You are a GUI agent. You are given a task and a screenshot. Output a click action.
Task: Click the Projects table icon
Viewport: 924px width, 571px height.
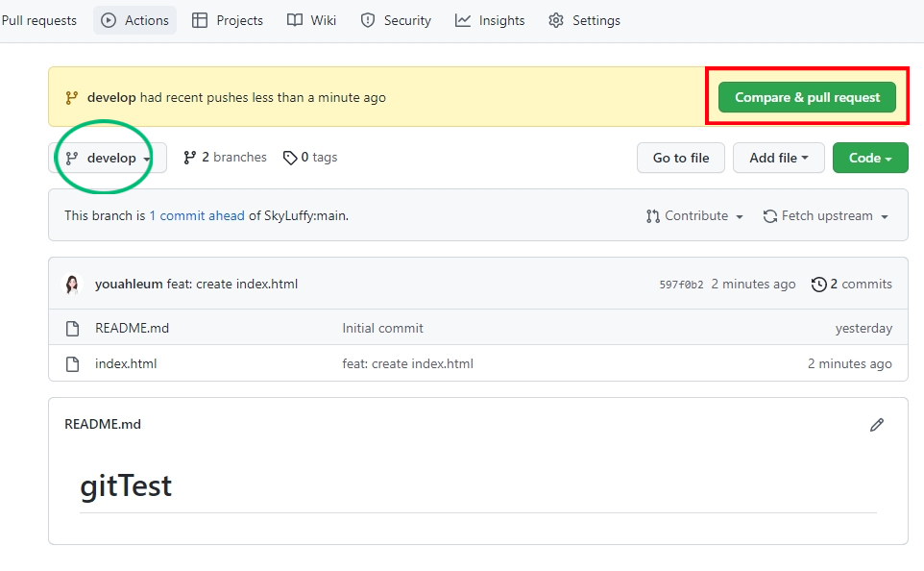(x=200, y=20)
